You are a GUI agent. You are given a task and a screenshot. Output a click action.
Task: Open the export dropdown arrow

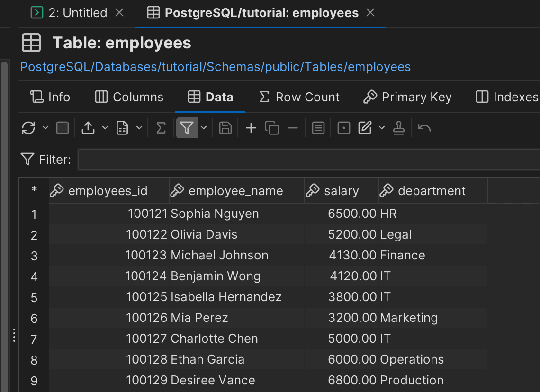[x=105, y=128]
